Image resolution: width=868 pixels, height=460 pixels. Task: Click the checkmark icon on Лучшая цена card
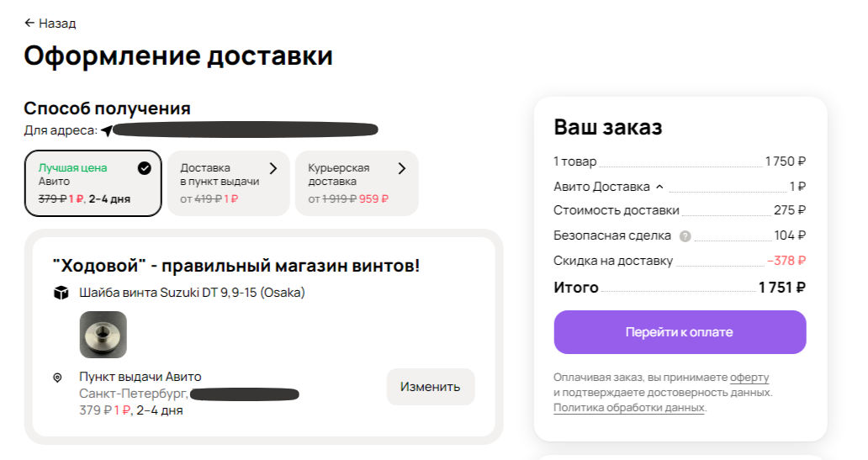point(145,168)
